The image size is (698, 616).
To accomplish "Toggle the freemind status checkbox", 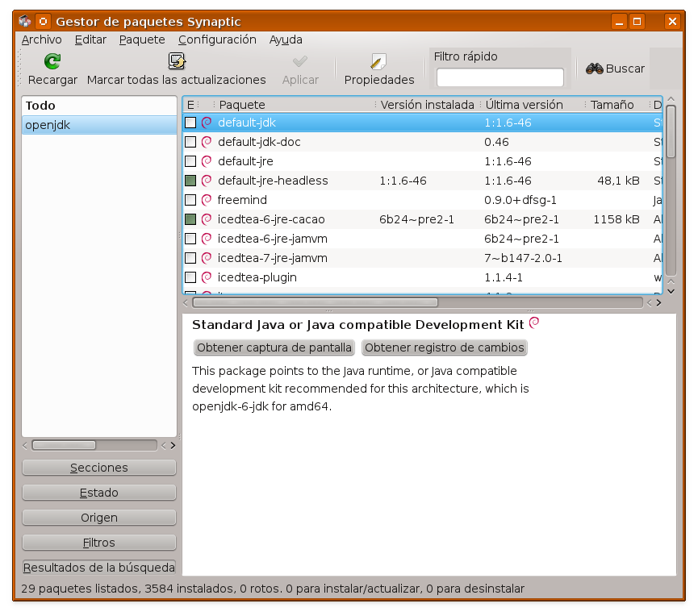I will [x=190, y=200].
